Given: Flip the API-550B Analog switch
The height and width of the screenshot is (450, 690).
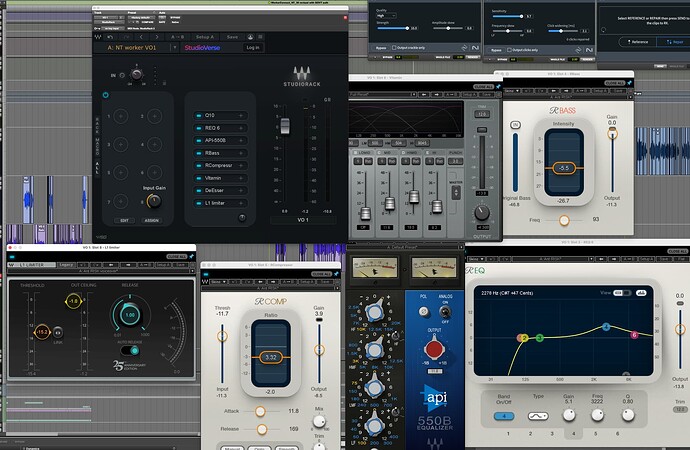Looking at the screenshot, I should click(x=445, y=311).
